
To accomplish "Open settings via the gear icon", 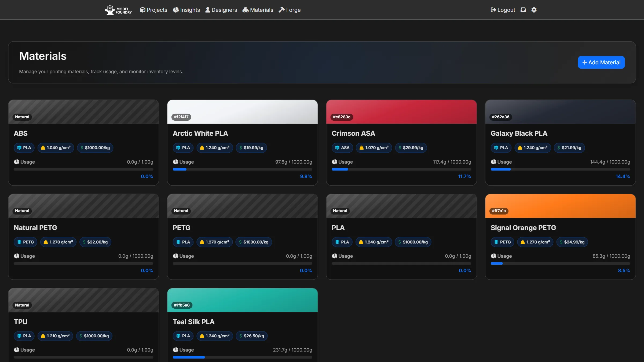I will click(x=534, y=10).
